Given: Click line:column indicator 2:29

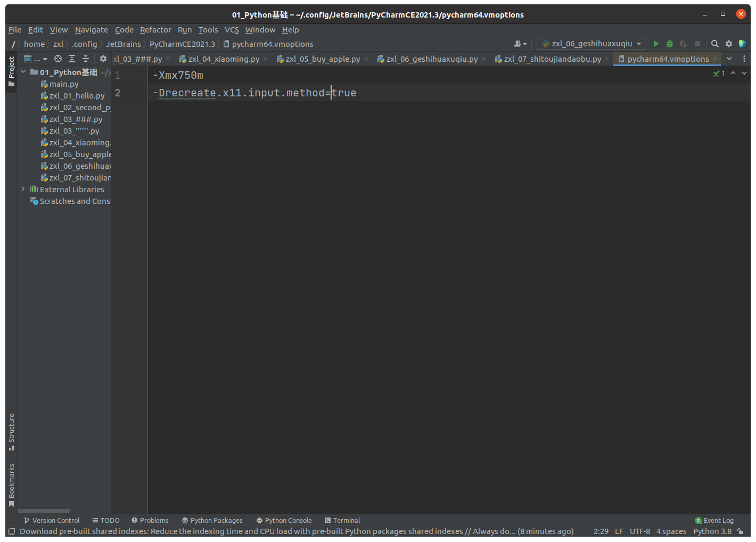Looking at the screenshot, I should coord(601,531).
